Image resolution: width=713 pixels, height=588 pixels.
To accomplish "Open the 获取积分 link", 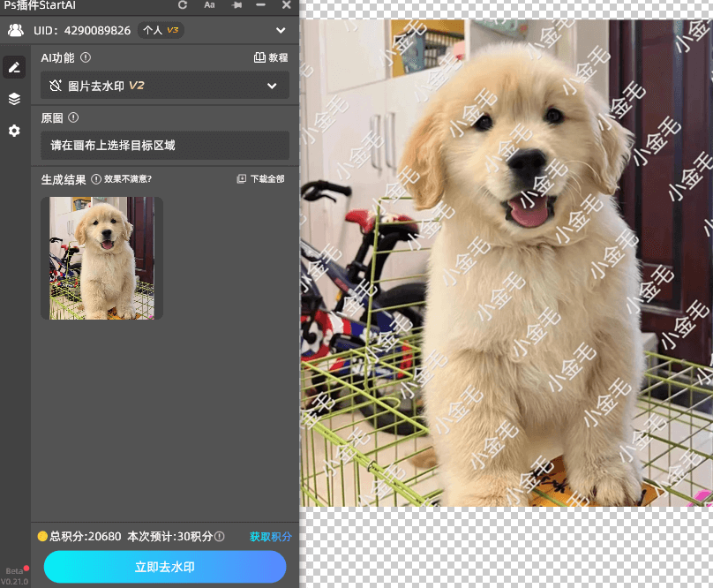I will coord(270,536).
